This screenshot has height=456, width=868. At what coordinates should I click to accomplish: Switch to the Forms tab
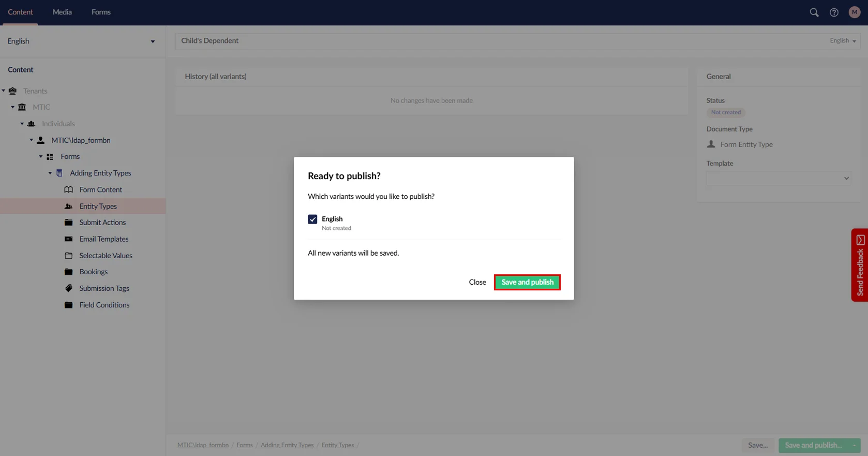[101, 12]
